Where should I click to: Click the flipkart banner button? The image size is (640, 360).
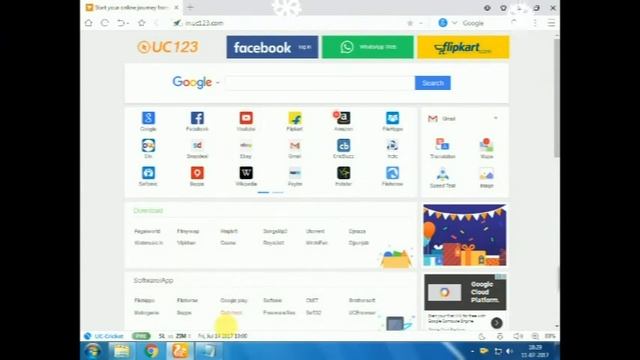pos(463,47)
